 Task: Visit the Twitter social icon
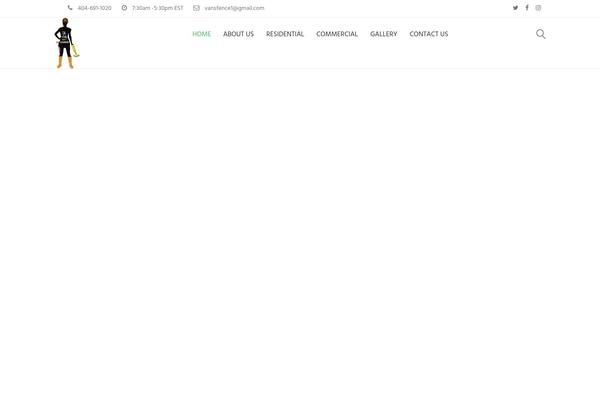click(x=515, y=8)
